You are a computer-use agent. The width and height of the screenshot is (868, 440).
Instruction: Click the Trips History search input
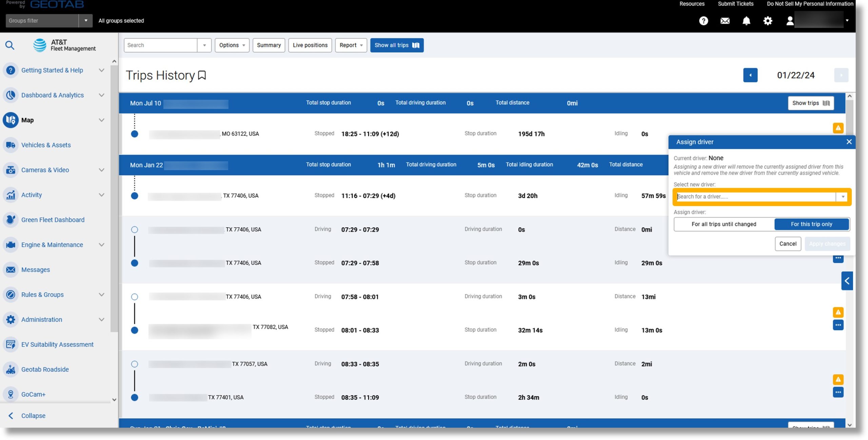point(160,45)
